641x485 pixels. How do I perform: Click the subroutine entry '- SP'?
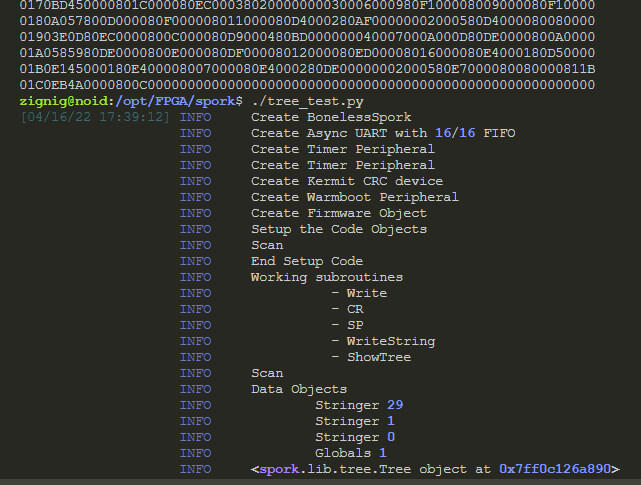347,325
